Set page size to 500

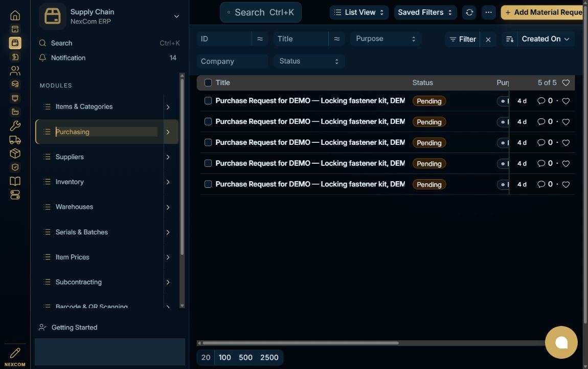coord(245,357)
